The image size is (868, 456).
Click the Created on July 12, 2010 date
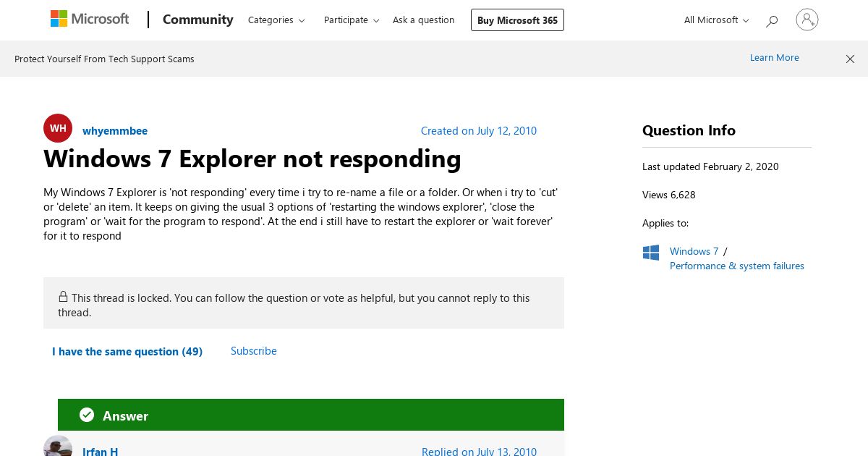pos(479,131)
